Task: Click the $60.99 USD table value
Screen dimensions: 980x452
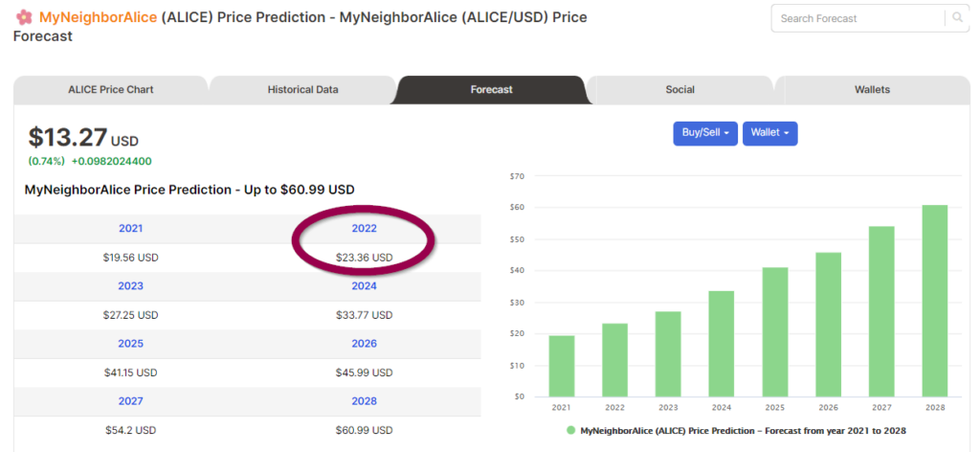Action: coord(365,430)
